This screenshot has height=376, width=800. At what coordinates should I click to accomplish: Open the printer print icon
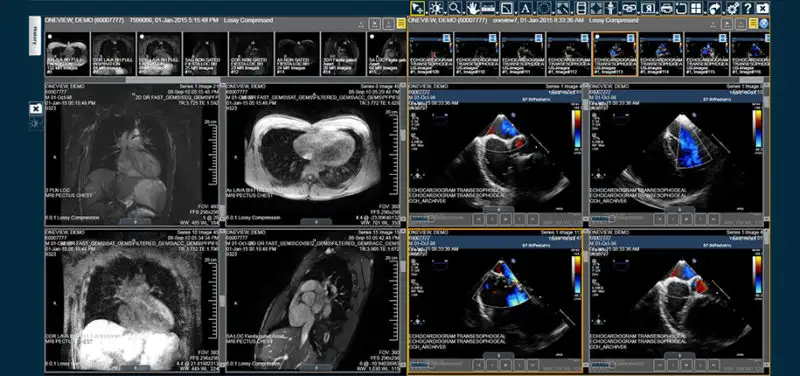pos(666,8)
